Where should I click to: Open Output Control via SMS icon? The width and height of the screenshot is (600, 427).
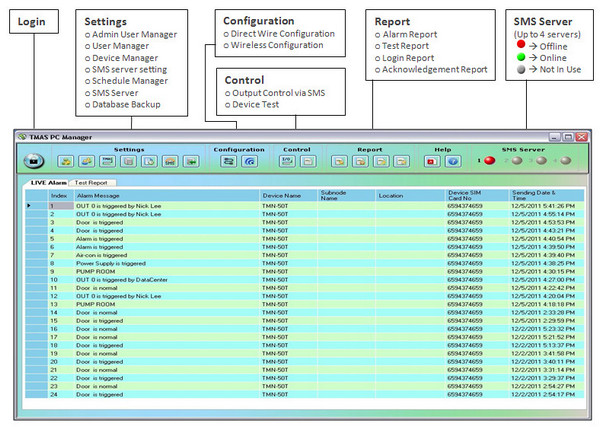[x=287, y=161]
